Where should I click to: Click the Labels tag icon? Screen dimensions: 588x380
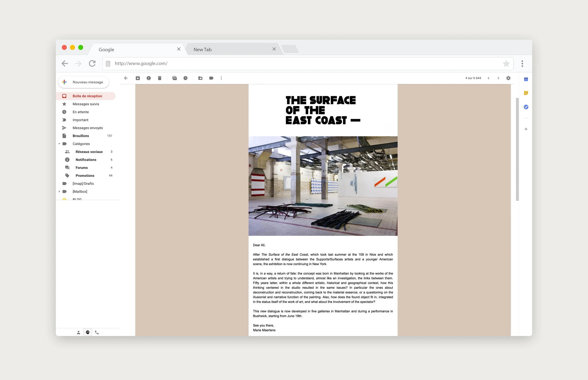tap(211, 78)
